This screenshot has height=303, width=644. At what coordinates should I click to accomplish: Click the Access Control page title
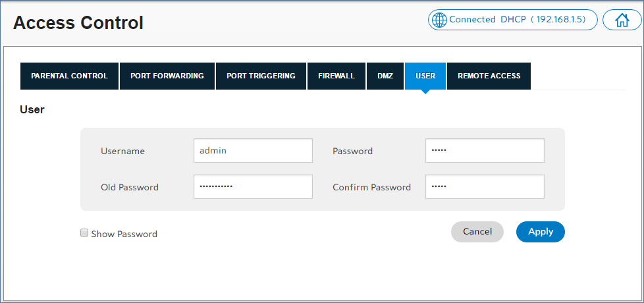click(78, 23)
